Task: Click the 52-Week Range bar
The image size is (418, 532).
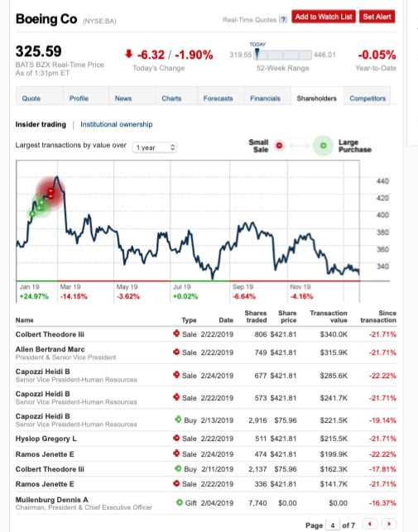Action: coord(283,55)
